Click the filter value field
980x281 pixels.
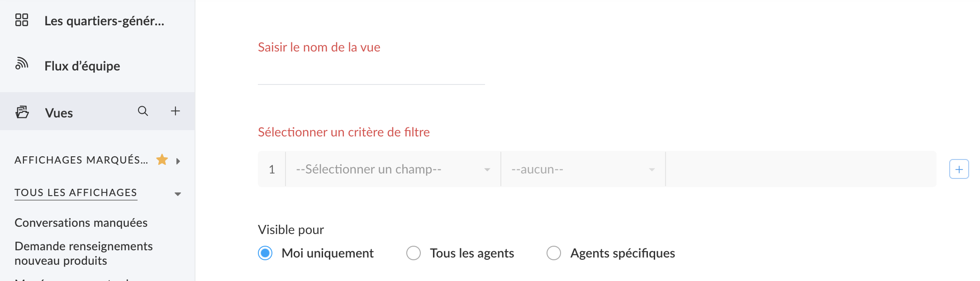click(801, 169)
